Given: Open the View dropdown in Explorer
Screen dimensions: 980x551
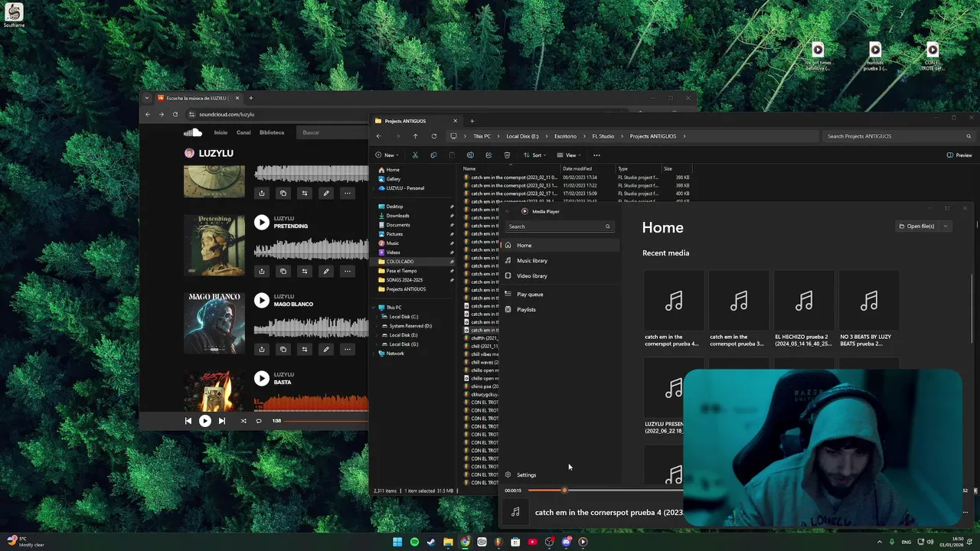Looking at the screenshot, I should coord(570,155).
